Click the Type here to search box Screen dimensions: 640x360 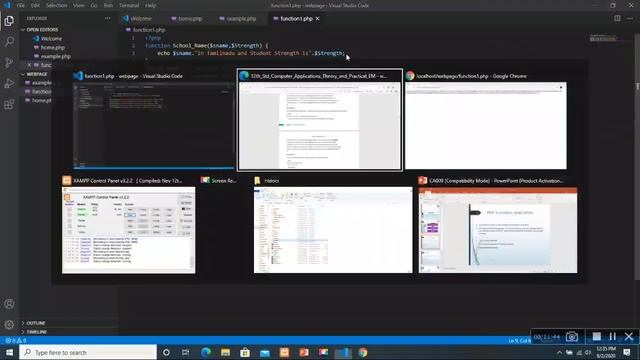tap(88, 352)
